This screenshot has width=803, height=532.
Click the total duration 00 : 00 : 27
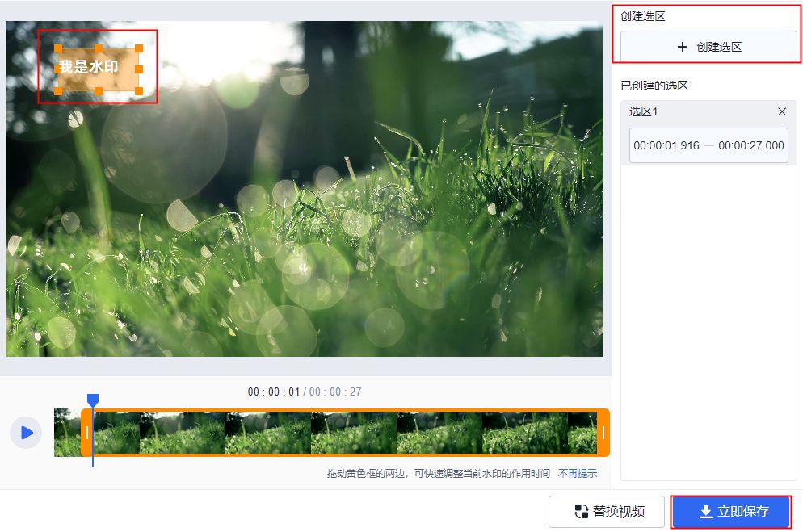click(335, 392)
